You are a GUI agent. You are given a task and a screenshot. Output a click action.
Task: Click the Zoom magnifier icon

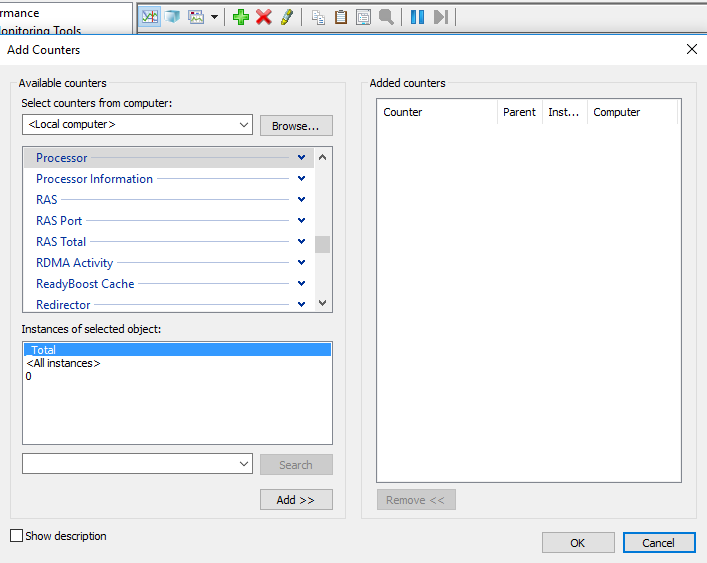(x=386, y=17)
